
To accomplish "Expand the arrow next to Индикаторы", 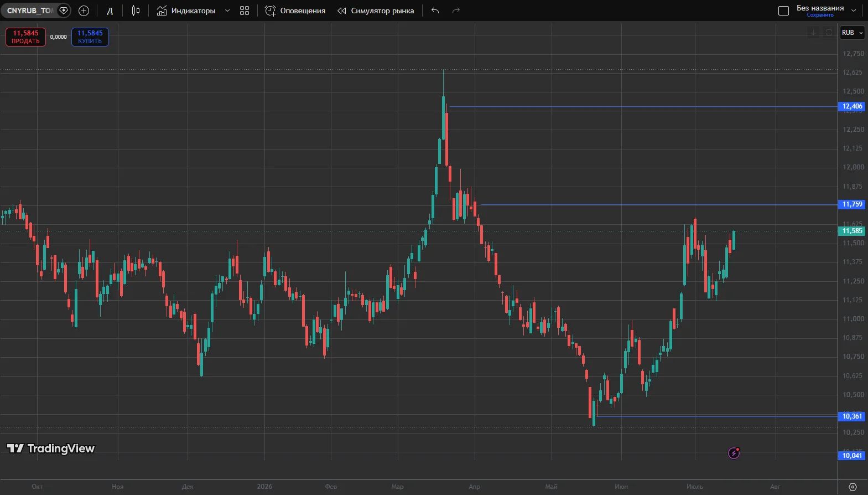I will (x=227, y=11).
